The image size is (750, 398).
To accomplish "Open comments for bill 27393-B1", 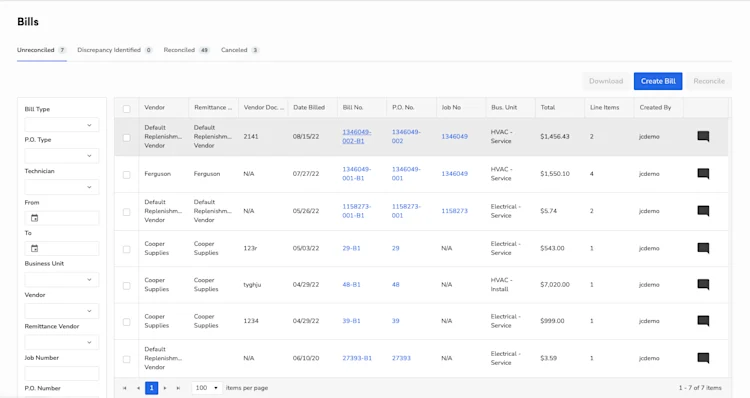I will coord(703,358).
